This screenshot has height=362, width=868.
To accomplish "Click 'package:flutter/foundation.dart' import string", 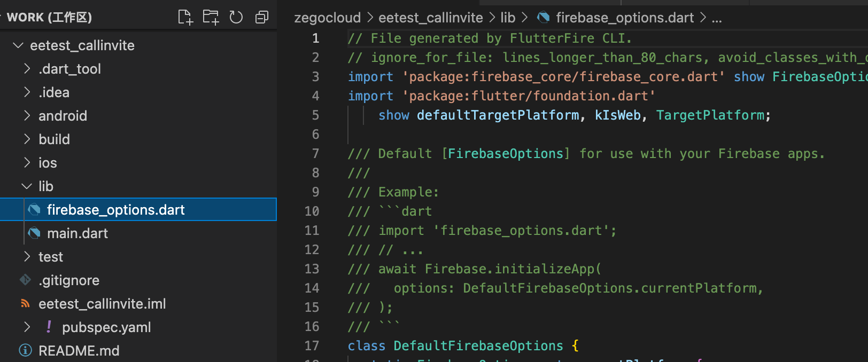I will [529, 96].
